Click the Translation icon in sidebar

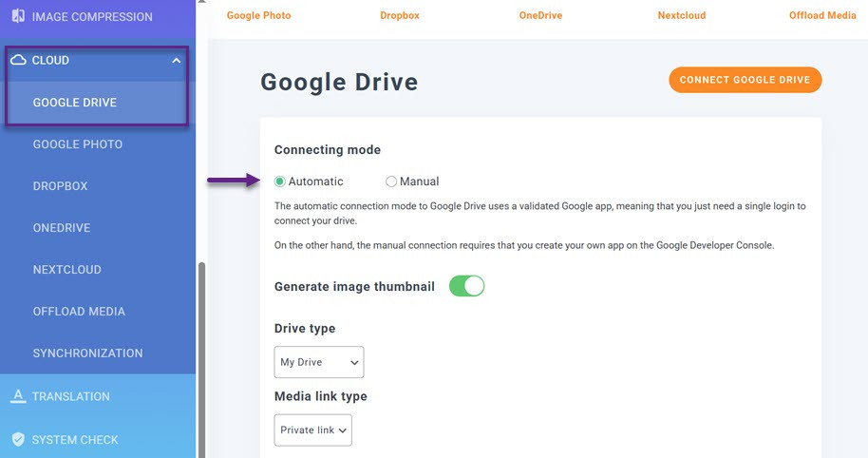point(18,396)
